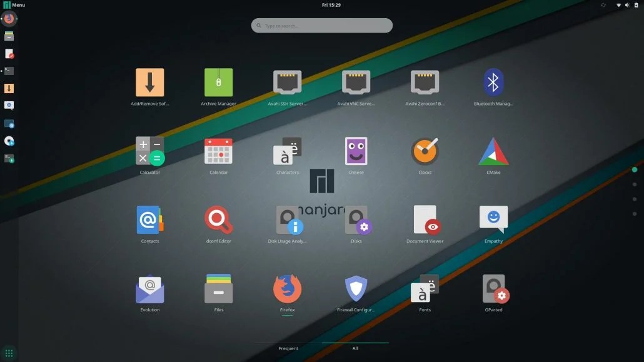Open the Calculator app
The height and width of the screenshot is (362, 644).
tap(150, 155)
